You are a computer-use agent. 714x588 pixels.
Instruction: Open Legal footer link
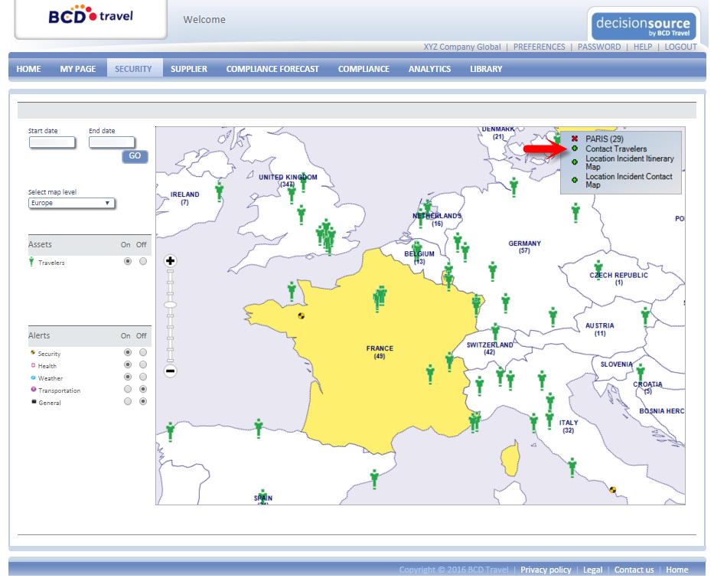tap(592, 570)
